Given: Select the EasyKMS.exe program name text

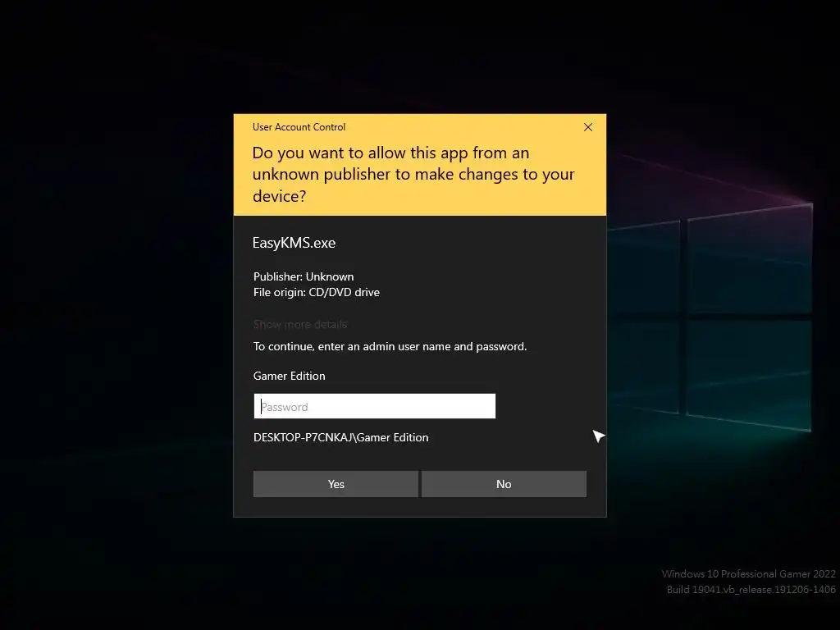Looking at the screenshot, I should 294,243.
